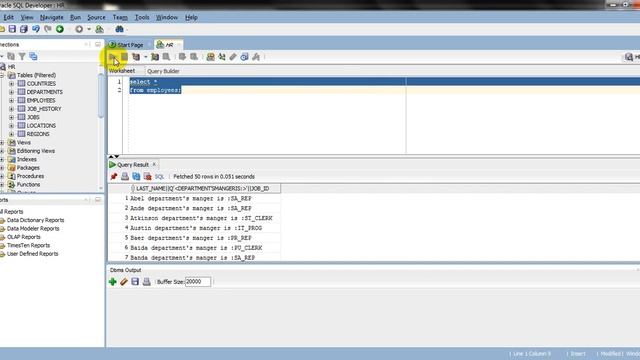Expand the LOCATIONS table node
This screenshot has width=640, height=360.
click(11, 126)
